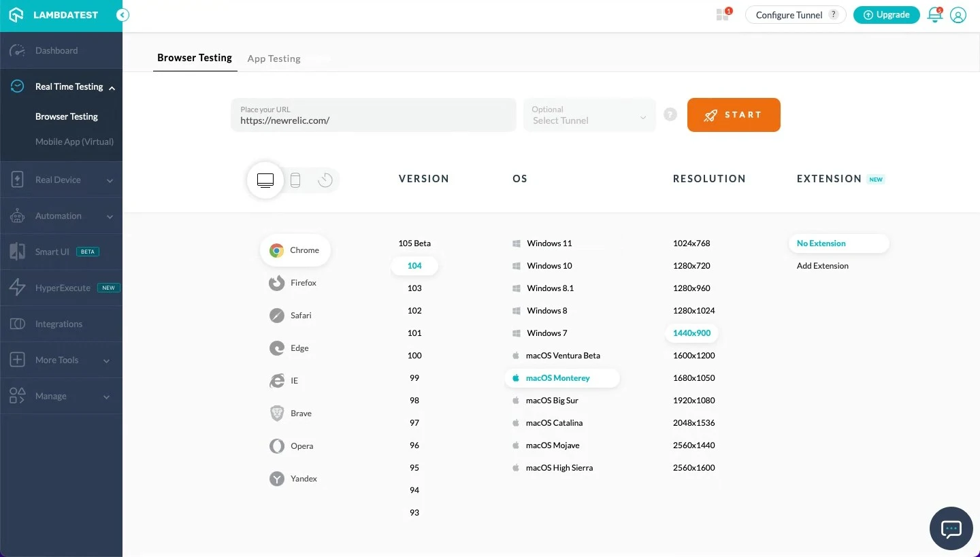Screen dimensions: 980x557
Task: Switch to desktop device view
Action: point(265,180)
